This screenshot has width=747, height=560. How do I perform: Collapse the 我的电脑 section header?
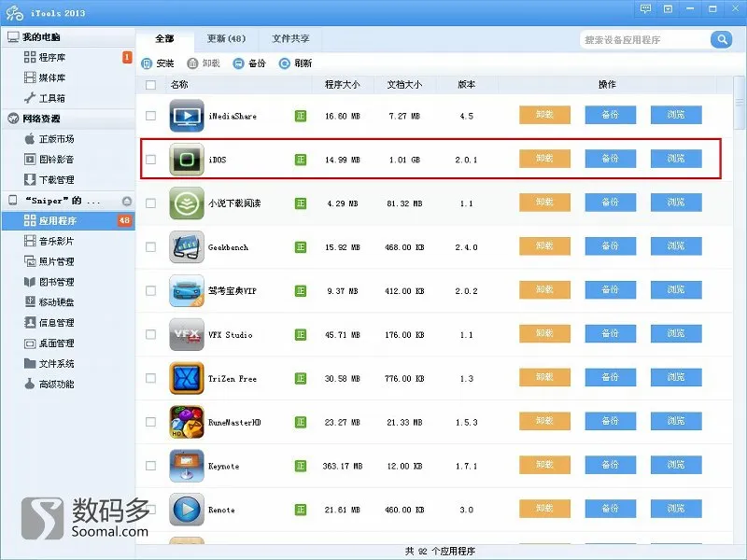67,37
